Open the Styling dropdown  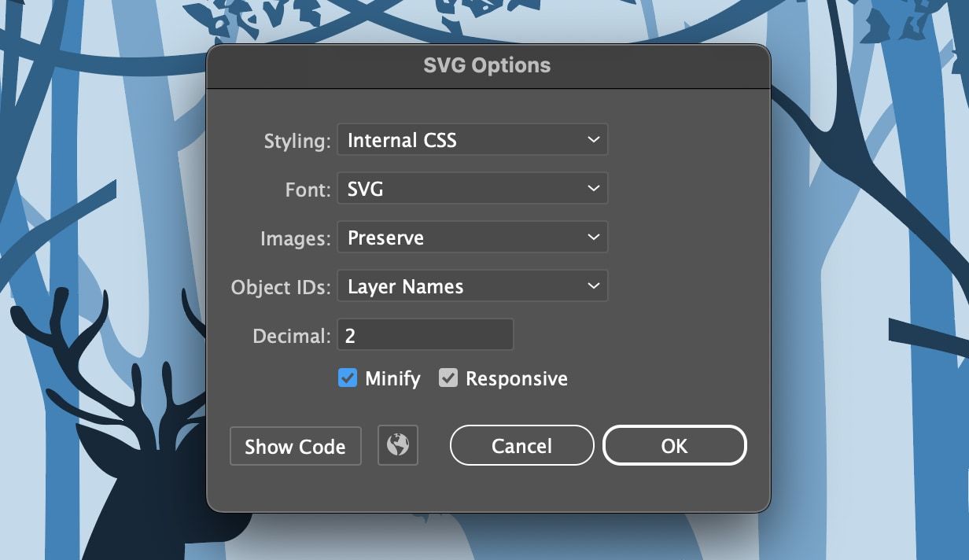coord(472,139)
